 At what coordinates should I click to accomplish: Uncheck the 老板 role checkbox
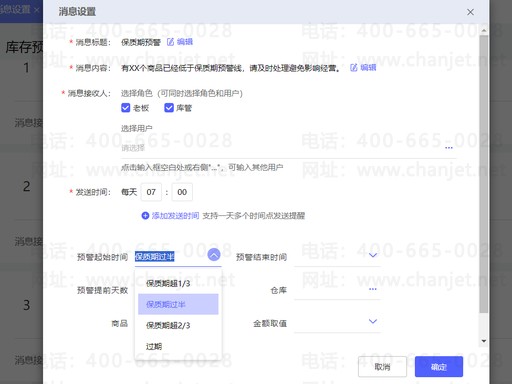(125, 108)
